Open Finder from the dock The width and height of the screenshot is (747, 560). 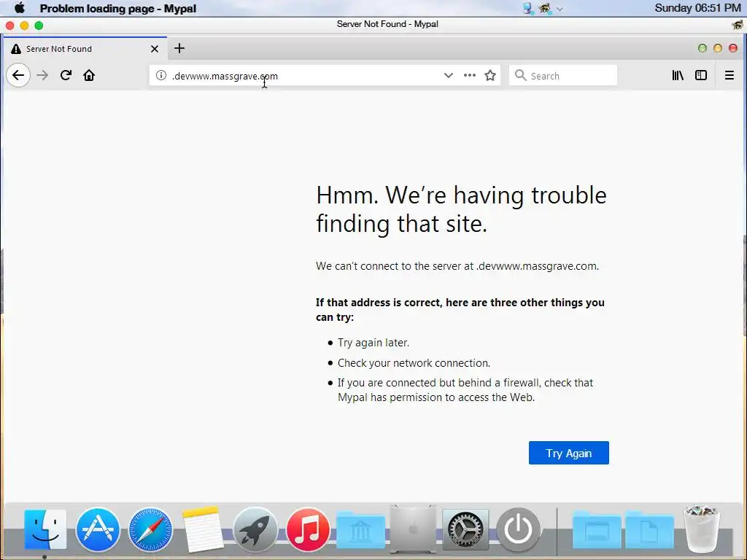(x=45, y=529)
